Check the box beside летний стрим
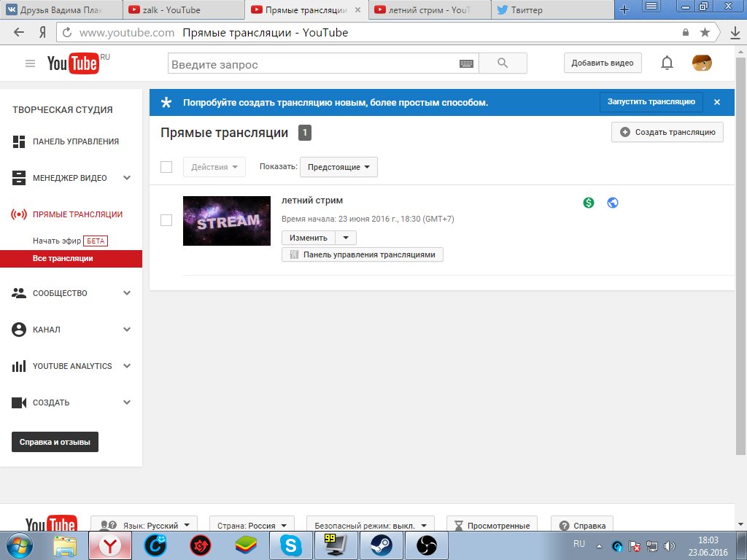Image resolution: width=747 pixels, height=560 pixels. tap(166, 220)
